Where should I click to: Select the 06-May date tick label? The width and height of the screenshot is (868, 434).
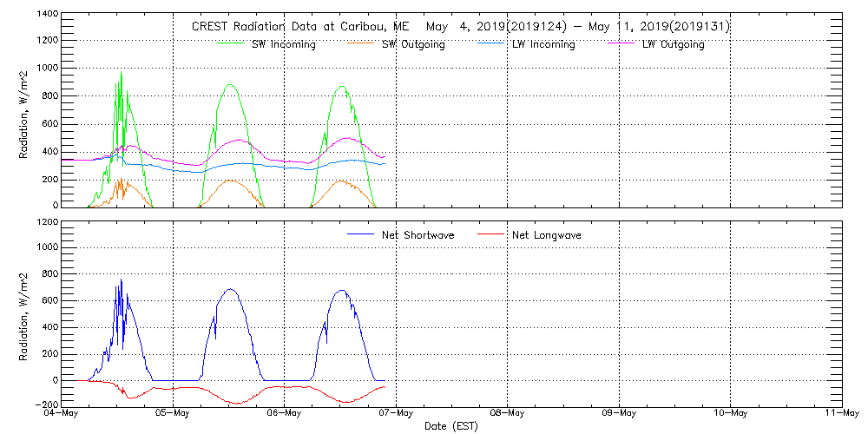pyautogui.click(x=284, y=413)
